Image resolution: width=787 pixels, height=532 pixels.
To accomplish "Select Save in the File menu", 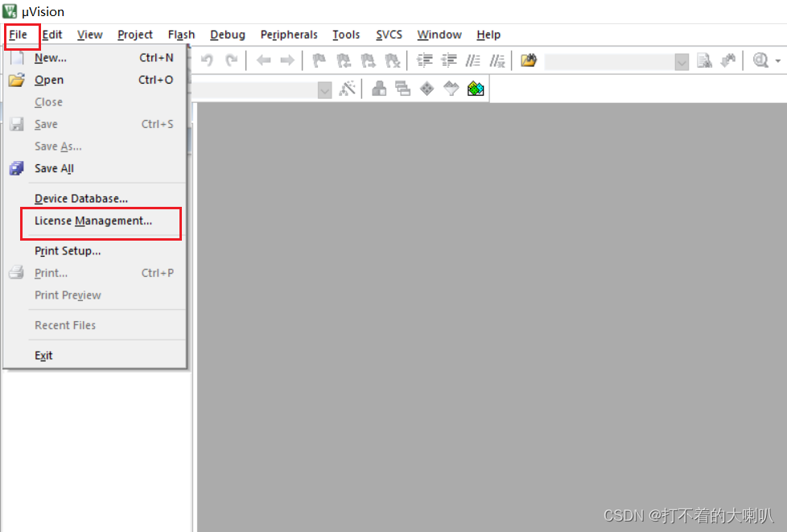I will coord(95,124).
